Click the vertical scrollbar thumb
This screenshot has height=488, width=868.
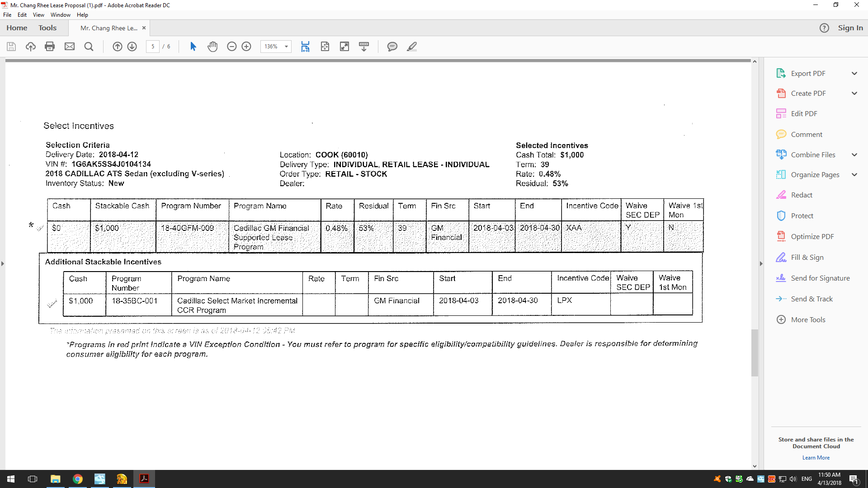click(755, 353)
